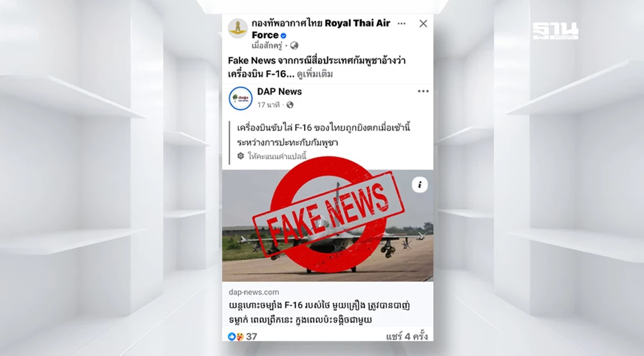Screen dimensions: 644x356
Task: View the 37 reactions on the post
Action: pyautogui.click(x=242, y=337)
